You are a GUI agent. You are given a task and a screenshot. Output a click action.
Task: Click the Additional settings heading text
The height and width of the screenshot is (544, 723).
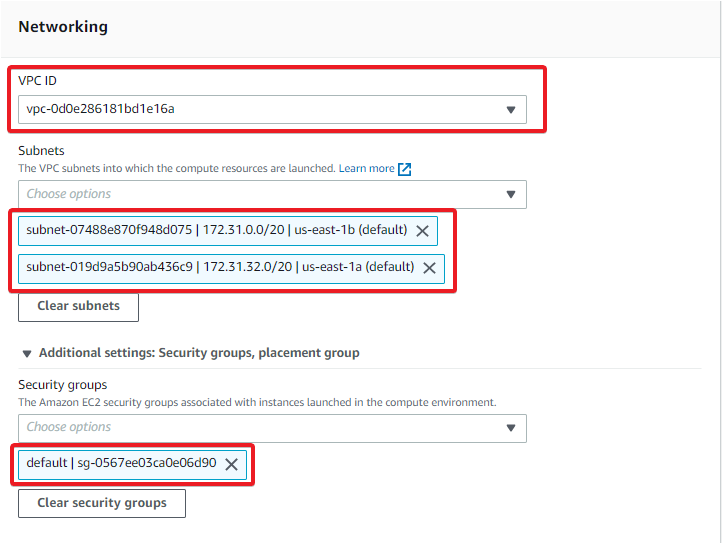tap(199, 353)
